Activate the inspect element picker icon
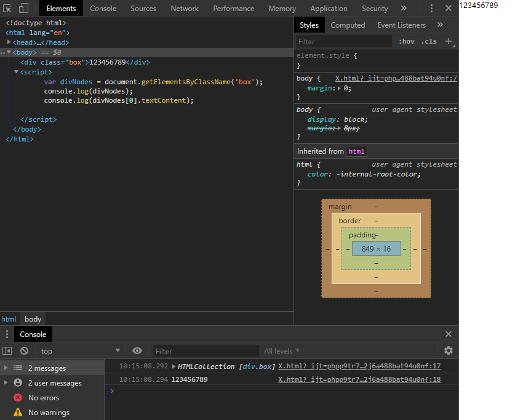This screenshot has height=420, width=523. pyautogui.click(x=7, y=9)
